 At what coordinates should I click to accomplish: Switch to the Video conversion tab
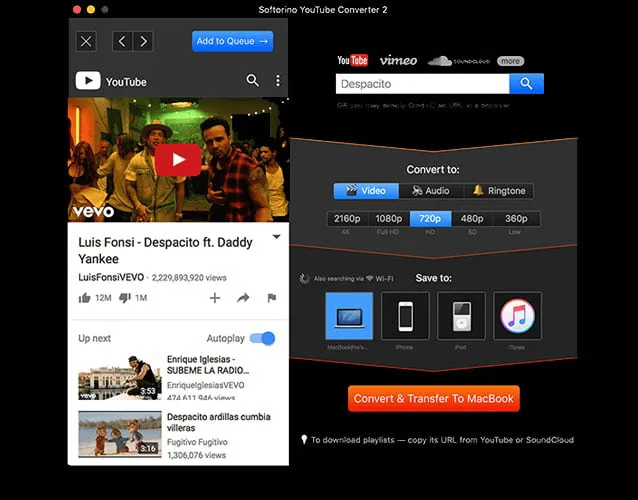366,191
